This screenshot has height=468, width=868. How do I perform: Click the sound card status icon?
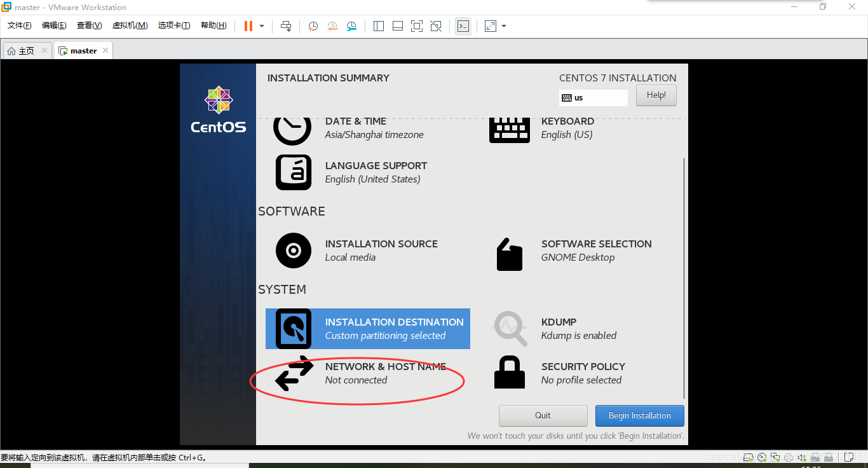tap(801, 457)
